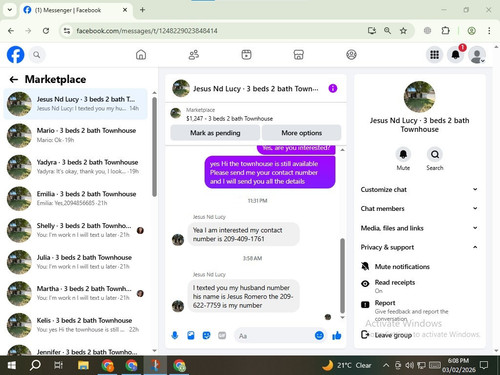Click message with number 209-409-1761
The image size is (500, 375).
[243, 234]
